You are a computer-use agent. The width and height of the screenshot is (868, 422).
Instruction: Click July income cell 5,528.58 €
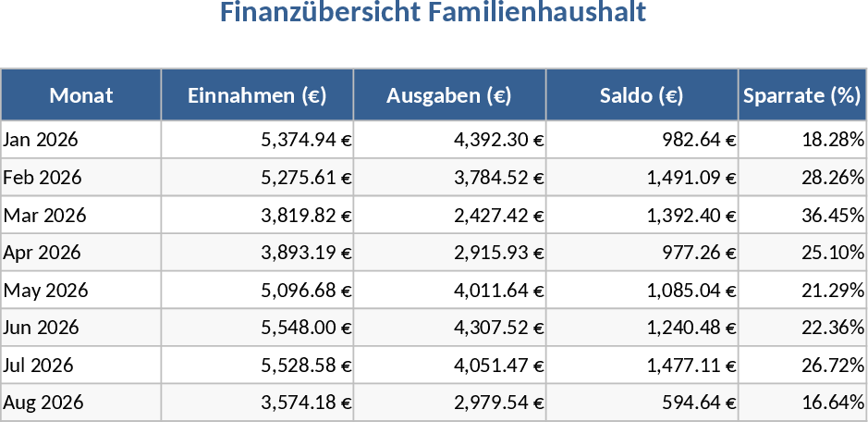point(306,366)
